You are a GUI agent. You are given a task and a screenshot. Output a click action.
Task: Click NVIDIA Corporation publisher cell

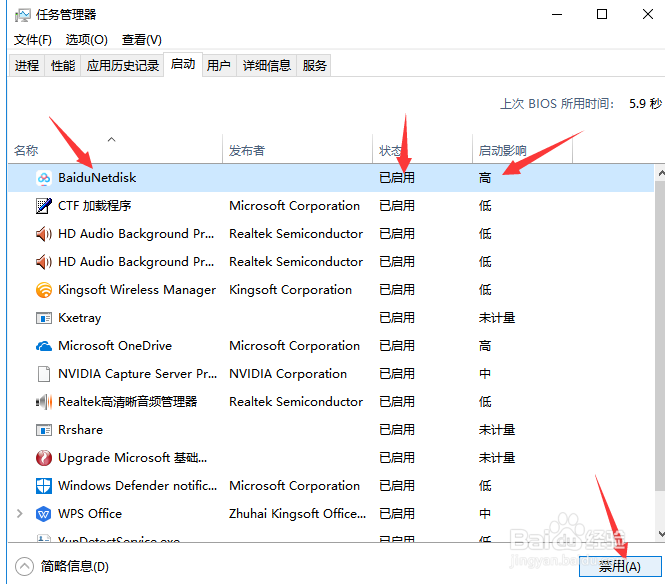288,374
